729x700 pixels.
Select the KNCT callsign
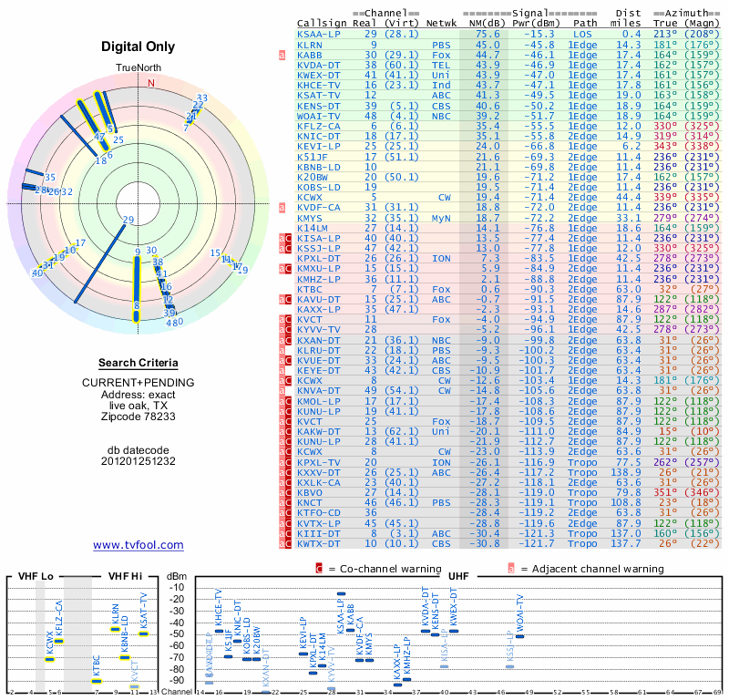click(x=310, y=503)
